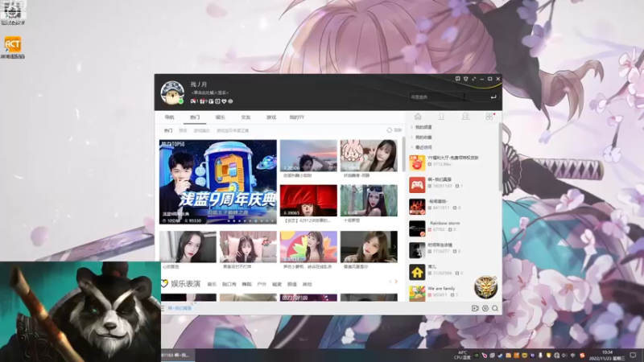This screenshot has height=362, width=644.
Task: Click the video camera icon at panel bottom
Action: 475,308
